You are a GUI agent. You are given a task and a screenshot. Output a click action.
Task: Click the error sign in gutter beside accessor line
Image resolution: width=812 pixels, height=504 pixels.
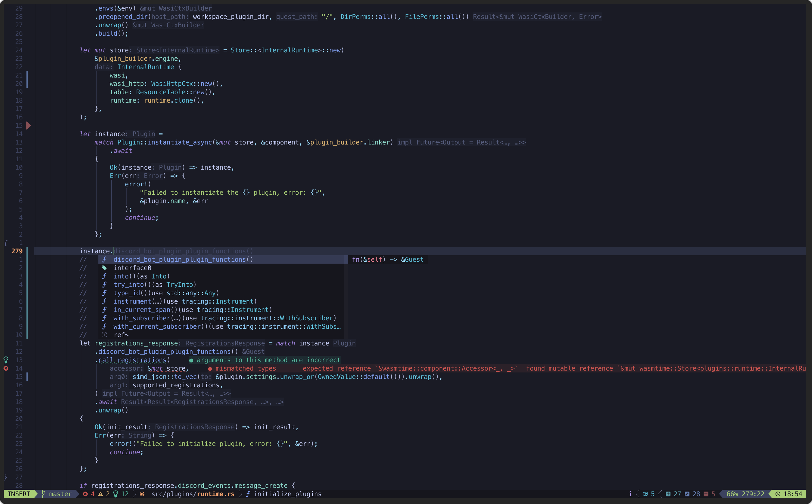6,368
